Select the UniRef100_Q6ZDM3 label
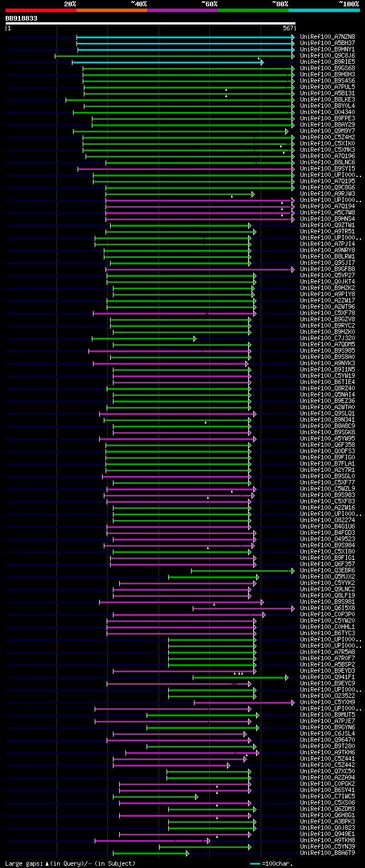The width and height of the screenshot is (365, 868). point(327,809)
